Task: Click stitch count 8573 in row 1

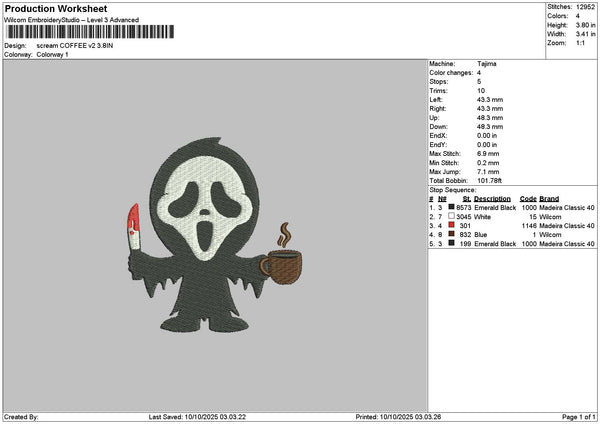Action: [464, 208]
